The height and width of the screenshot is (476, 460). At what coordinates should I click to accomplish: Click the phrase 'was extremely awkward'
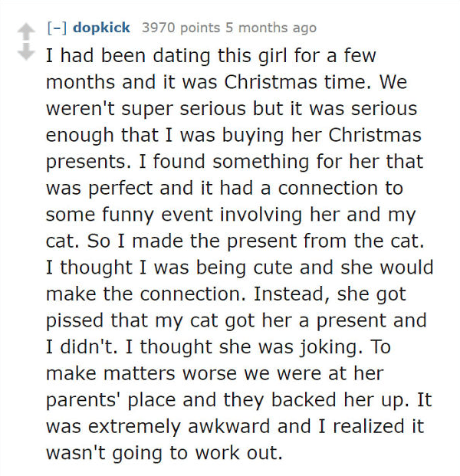click(158, 426)
